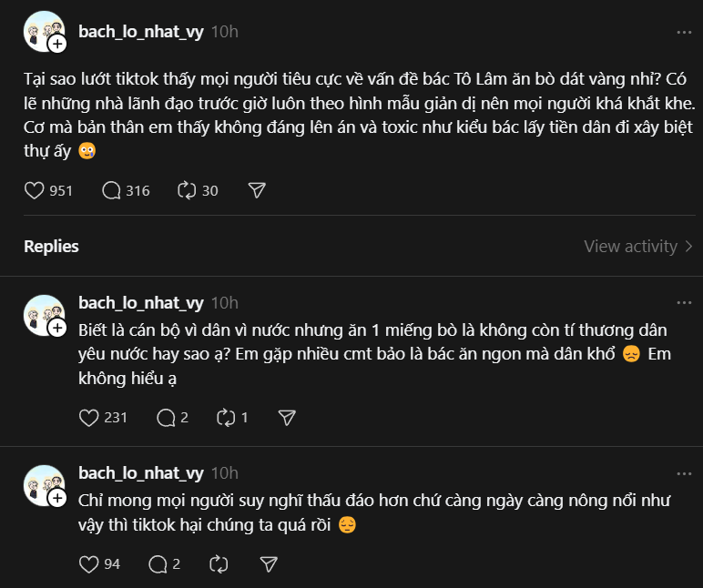The width and height of the screenshot is (703, 588).
Task: Share the last reply via send icon
Action: (x=270, y=564)
